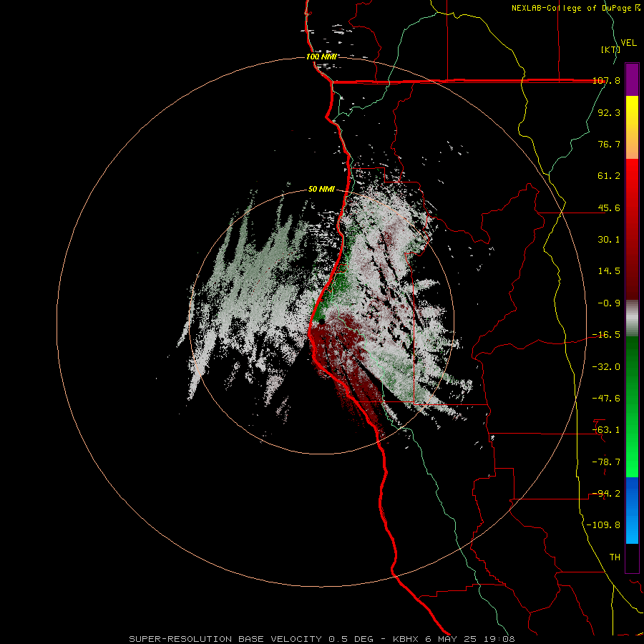Pick the blue band on velocity scale
The image size is (644, 644).
point(632,510)
